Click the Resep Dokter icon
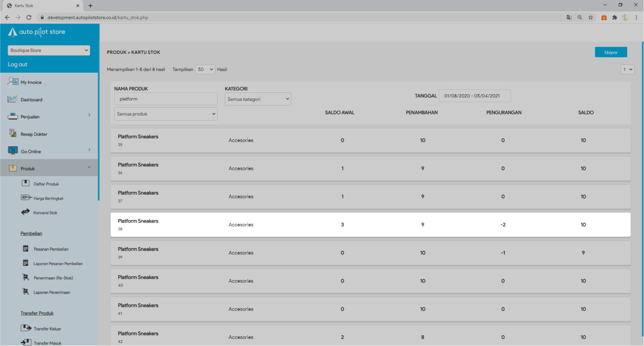 [x=12, y=133]
